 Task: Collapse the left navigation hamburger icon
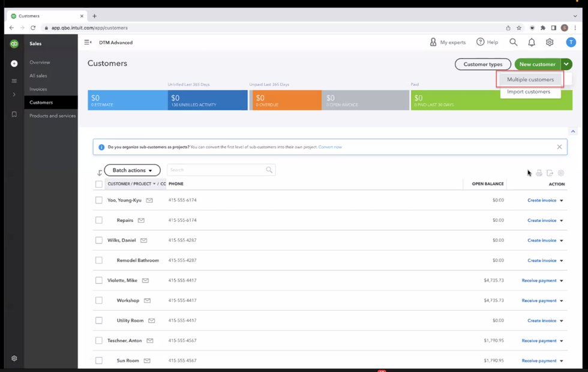click(88, 43)
